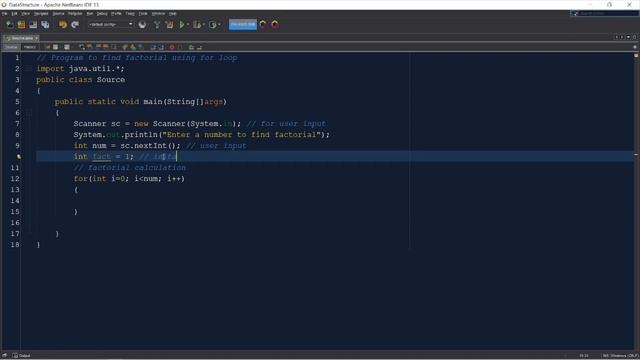The width and height of the screenshot is (640, 360).
Task: Open the Navigate menu
Action: 41,13
